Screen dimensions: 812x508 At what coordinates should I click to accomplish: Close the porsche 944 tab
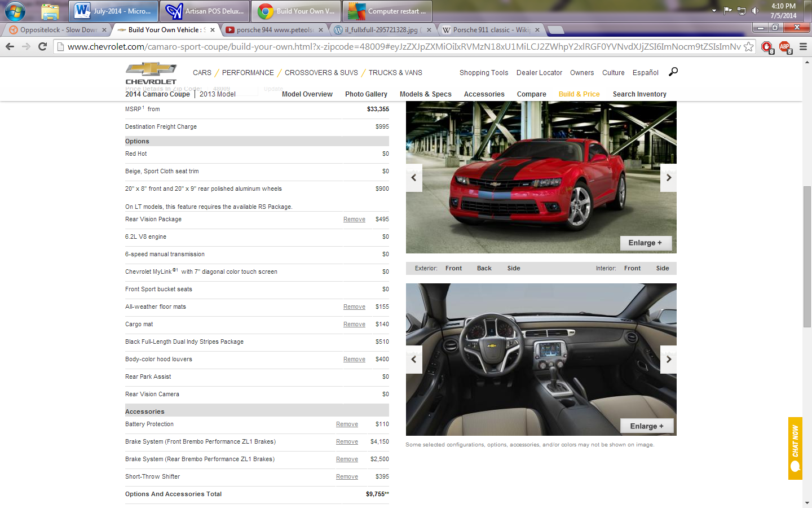click(321, 30)
